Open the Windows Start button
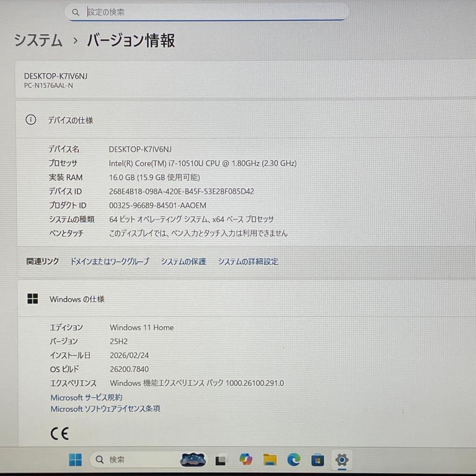 [75, 460]
